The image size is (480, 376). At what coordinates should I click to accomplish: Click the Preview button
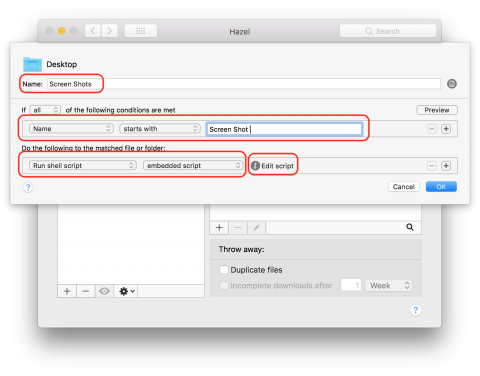(x=437, y=110)
